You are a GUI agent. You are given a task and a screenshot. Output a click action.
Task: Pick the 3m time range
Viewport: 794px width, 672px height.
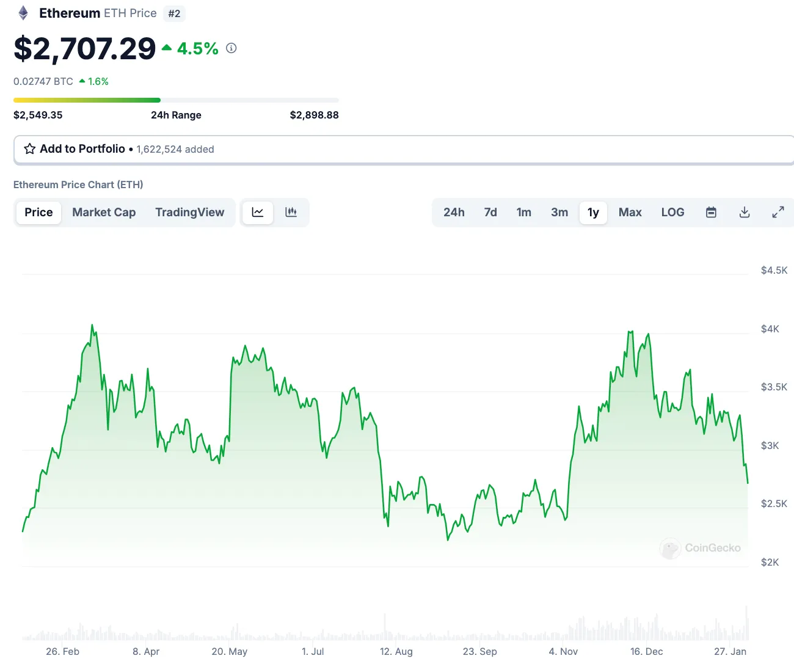pyautogui.click(x=559, y=212)
